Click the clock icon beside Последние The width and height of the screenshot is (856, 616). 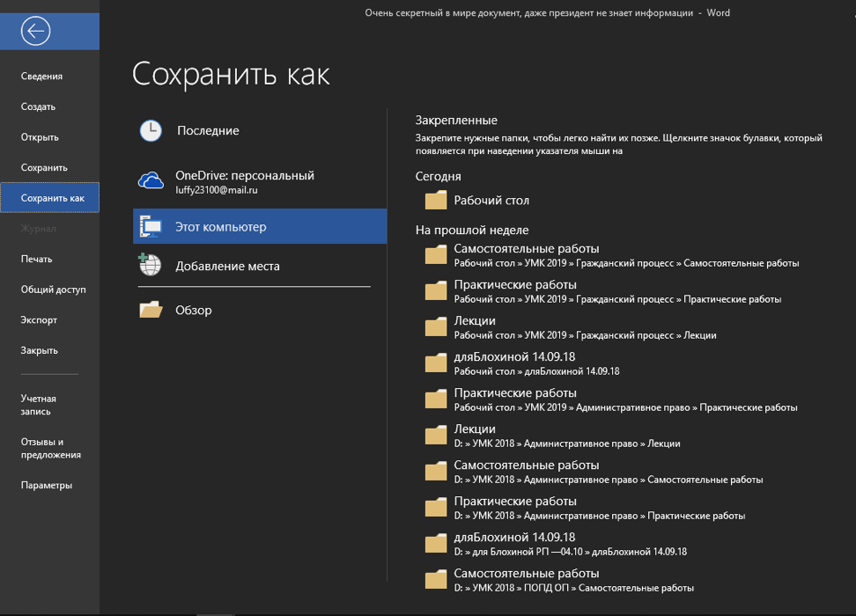(x=151, y=131)
